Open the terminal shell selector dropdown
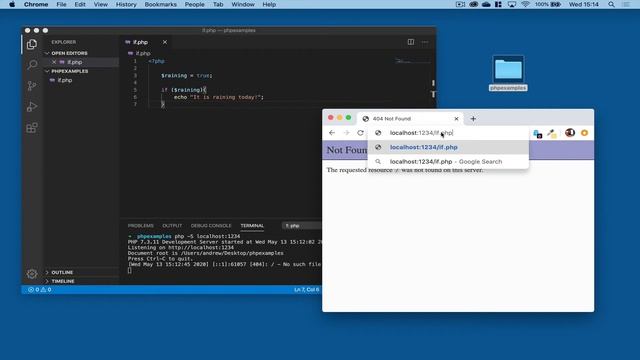The image size is (640, 360). [x=301, y=225]
